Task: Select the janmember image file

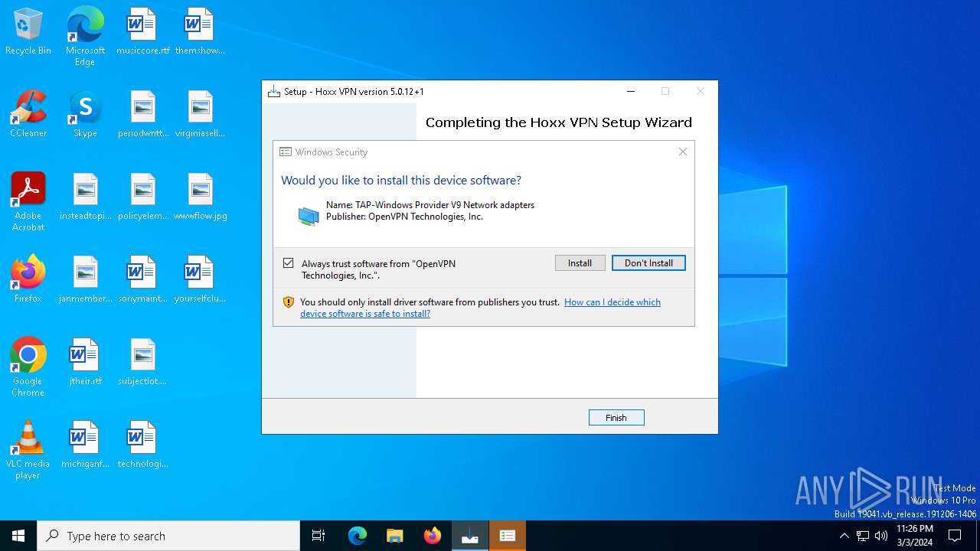Action: [x=85, y=280]
